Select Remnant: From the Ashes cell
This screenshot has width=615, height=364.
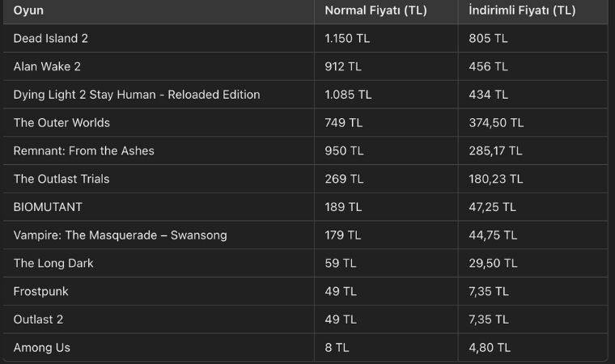pyautogui.click(x=83, y=150)
